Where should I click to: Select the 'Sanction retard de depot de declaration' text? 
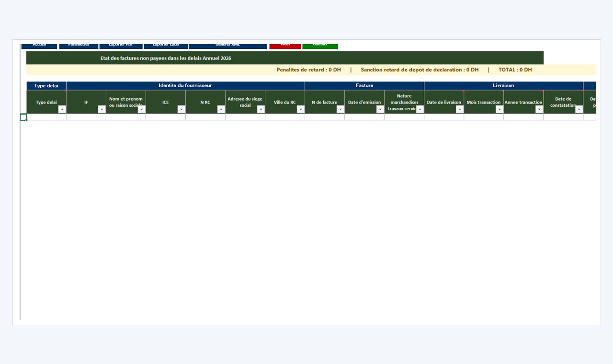(420, 70)
